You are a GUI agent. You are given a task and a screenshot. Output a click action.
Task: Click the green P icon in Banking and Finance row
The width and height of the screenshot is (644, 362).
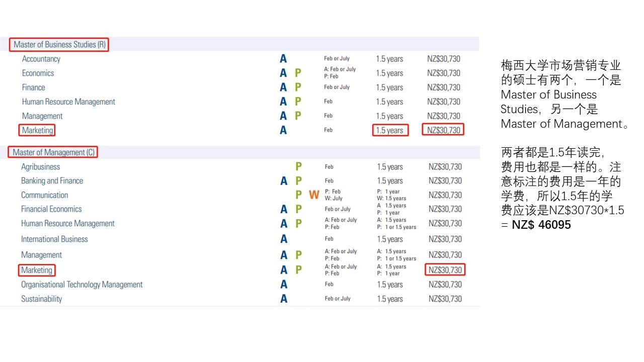point(298,181)
